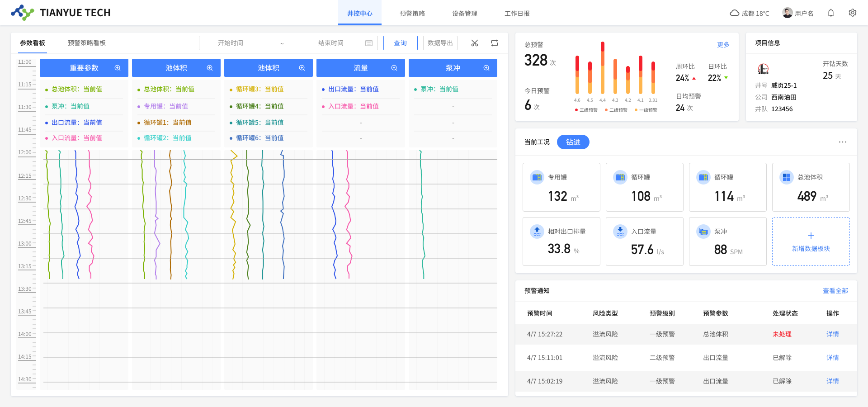Open 详情 for the 15:11:01 alarm
This screenshot has width=868, height=407.
tap(833, 358)
